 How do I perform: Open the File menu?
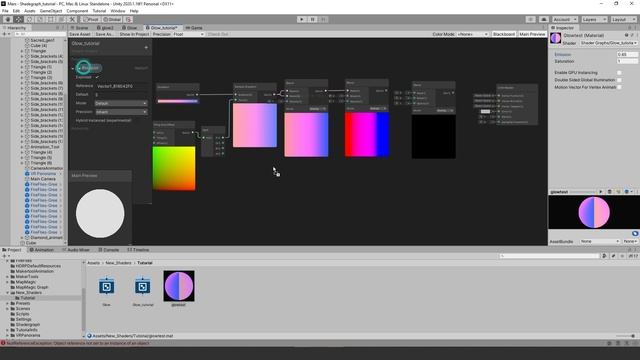click(x=5, y=11)
